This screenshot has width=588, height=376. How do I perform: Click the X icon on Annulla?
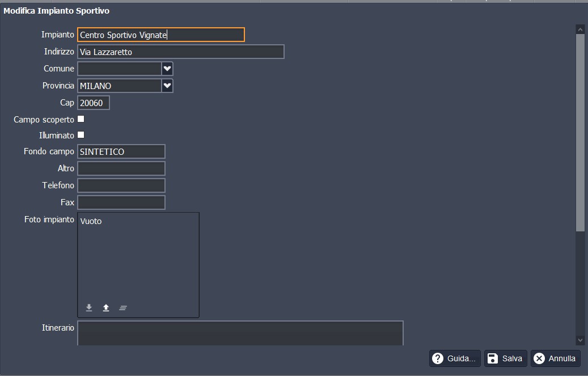point(539,358)
